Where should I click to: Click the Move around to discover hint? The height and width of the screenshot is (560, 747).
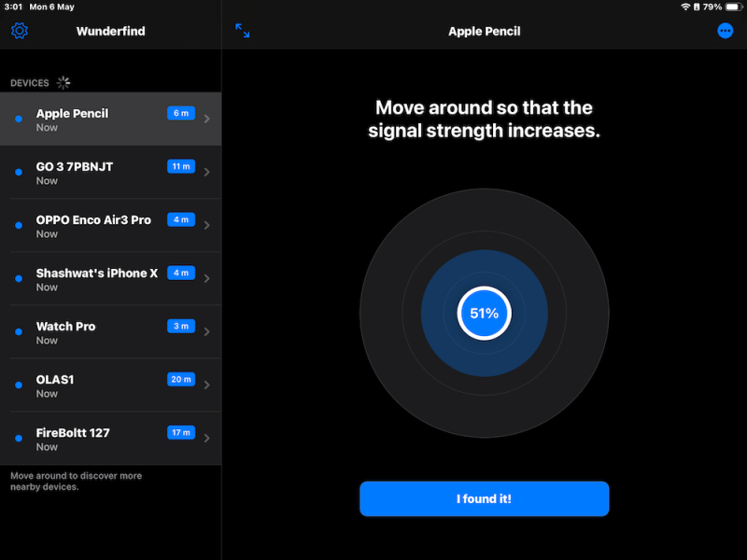pyautogui.click(x=77, y=481)
